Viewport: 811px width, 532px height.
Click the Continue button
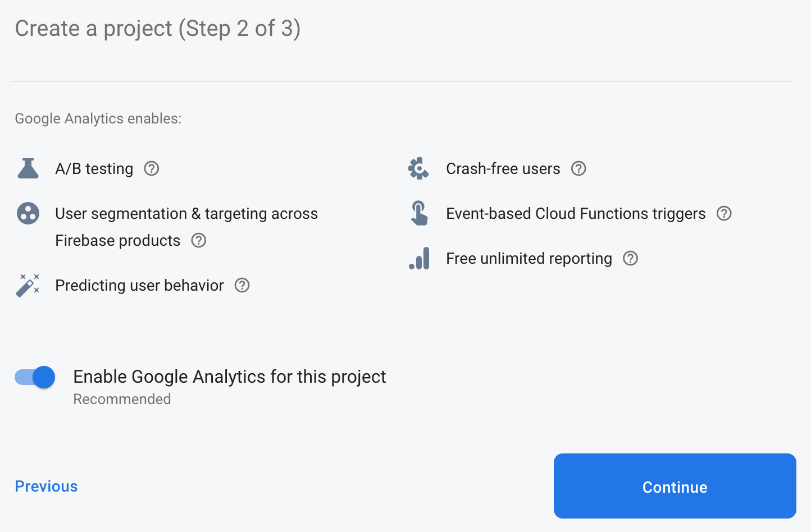pos(675,486)
